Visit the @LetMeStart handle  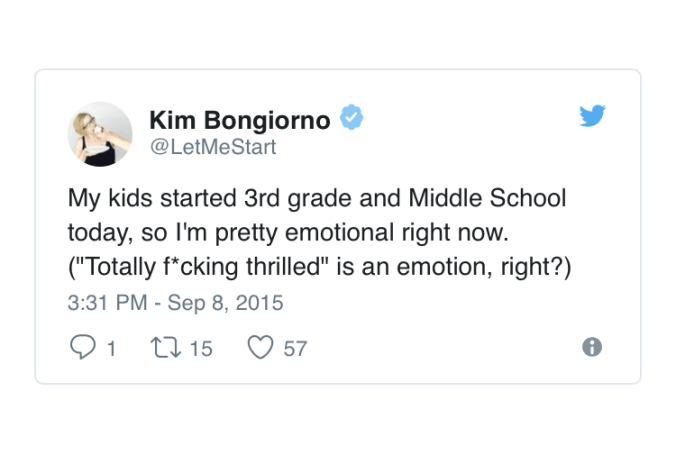(x=212, y=148)
